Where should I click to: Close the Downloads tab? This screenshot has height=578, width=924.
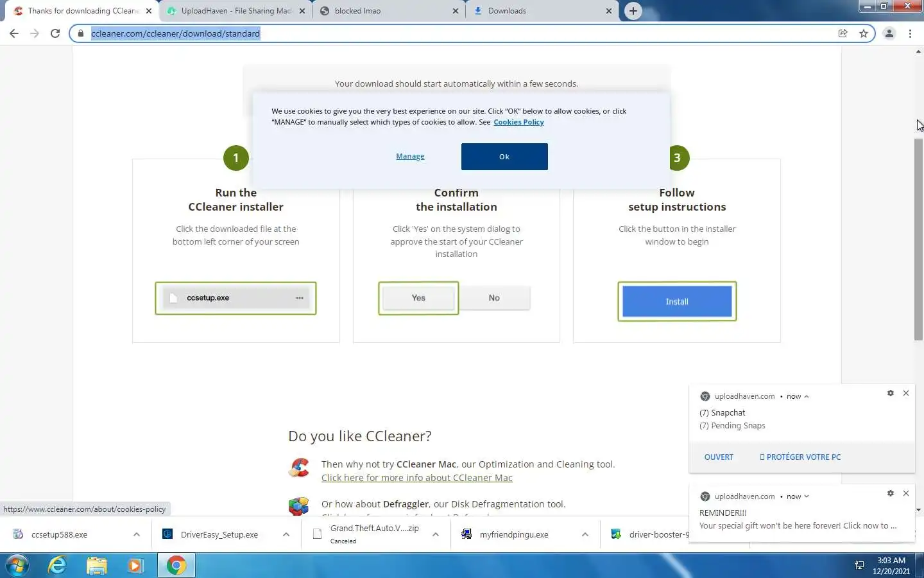pos(609,11)
